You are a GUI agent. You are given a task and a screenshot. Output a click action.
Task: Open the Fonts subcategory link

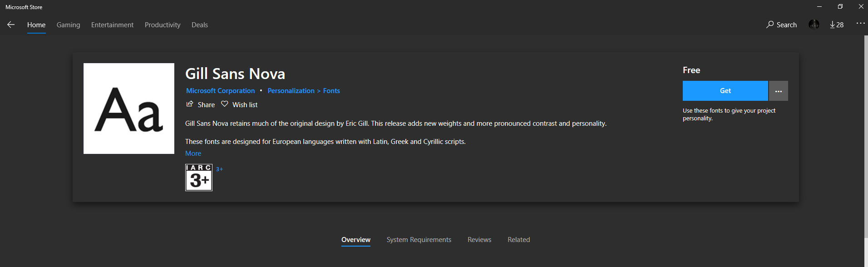pyautogui.click(x=331, y=91)
